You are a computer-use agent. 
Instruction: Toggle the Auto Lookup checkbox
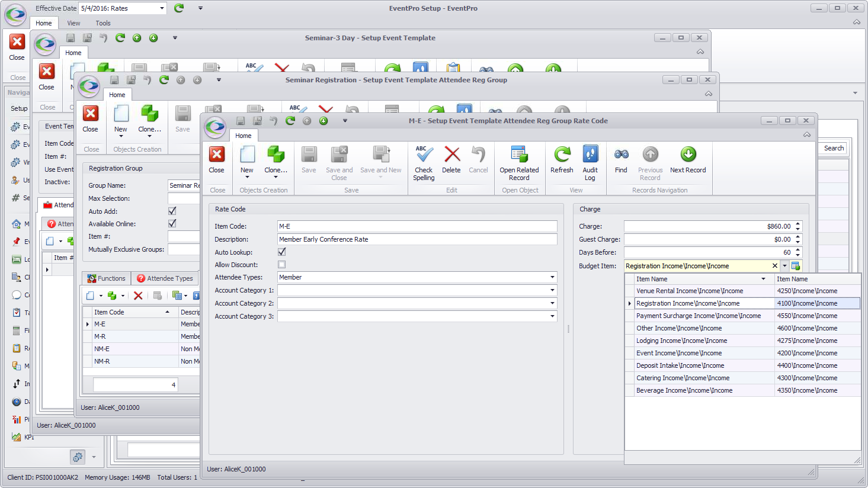pos(281,252)
